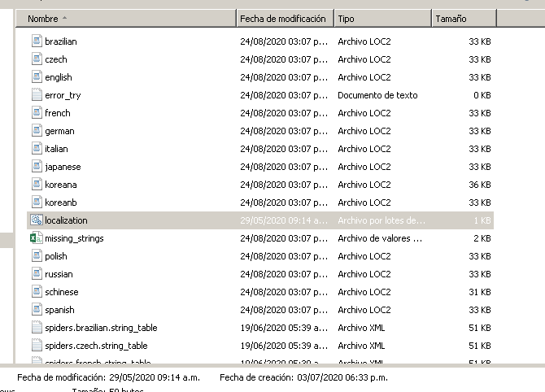Click the Fecha de modificación status bar value
Screen dimensions: 545x392
155,377
